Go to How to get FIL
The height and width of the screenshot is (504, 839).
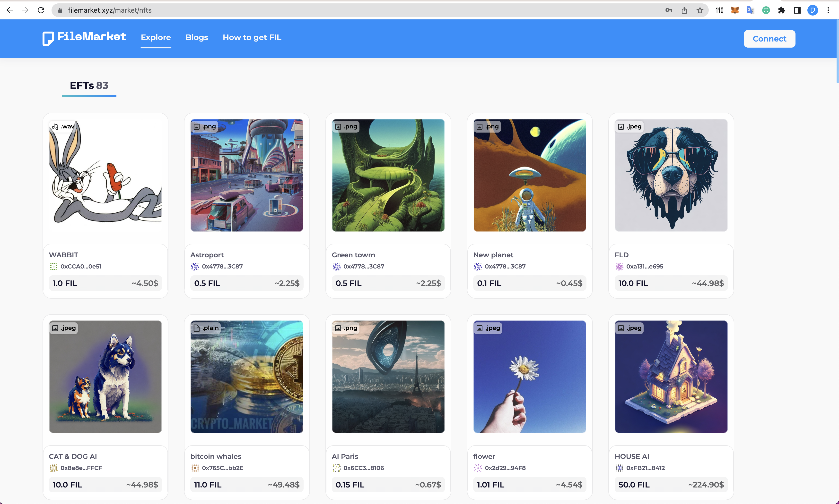point(252,37)
